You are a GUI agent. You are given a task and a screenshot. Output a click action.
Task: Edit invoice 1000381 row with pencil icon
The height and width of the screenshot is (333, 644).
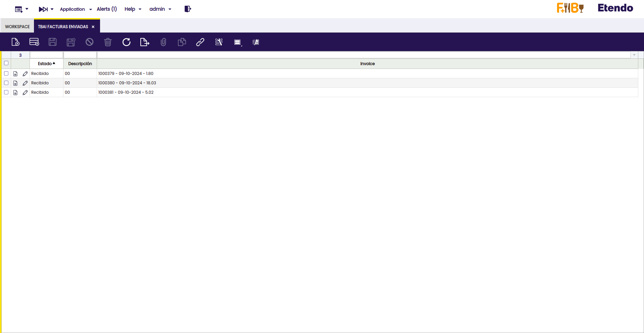25,92
